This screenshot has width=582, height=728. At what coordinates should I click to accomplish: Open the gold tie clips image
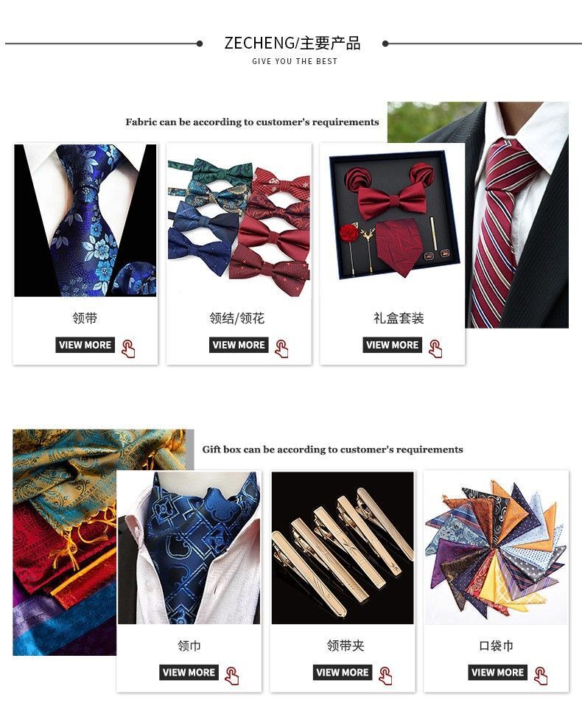coord(343,548)
